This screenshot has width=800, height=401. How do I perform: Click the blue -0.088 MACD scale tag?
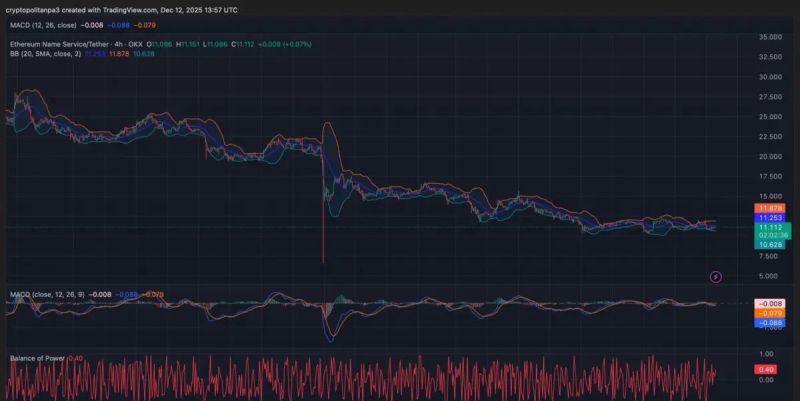[x=770, y=323]
